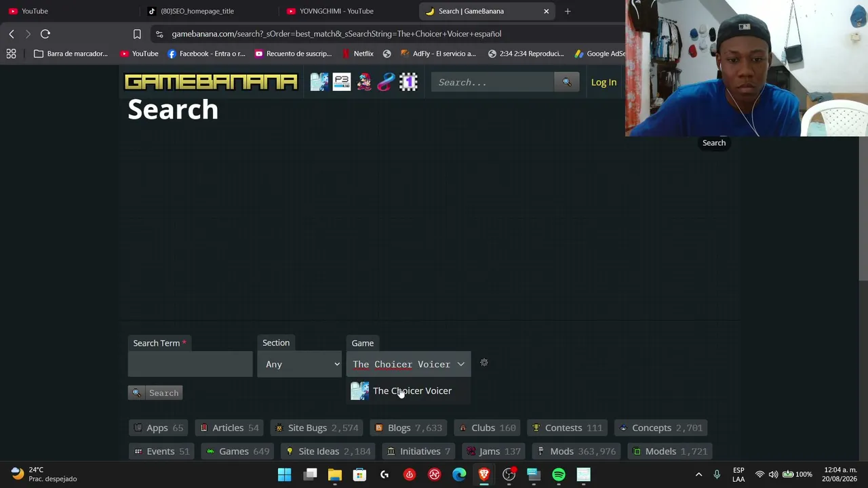
Task: Open the Game combo box dropdown arrow
Action: click(x=461, y=364)
